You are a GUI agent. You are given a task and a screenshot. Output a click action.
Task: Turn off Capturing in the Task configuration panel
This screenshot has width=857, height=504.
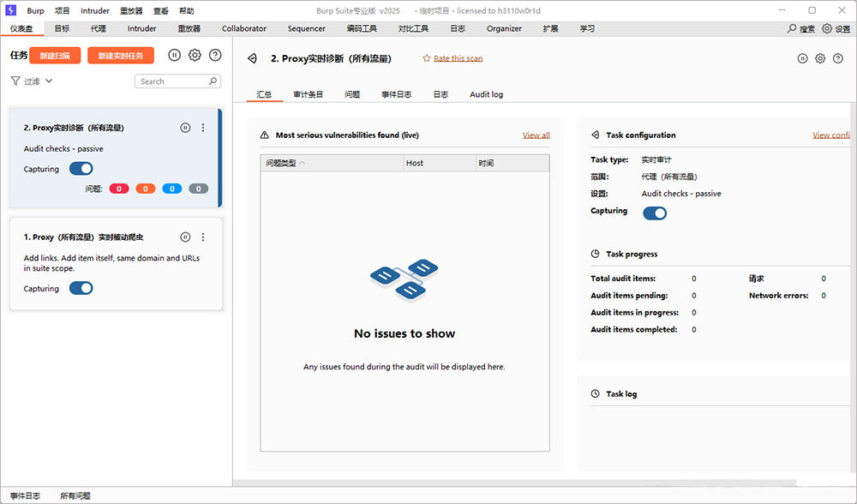pos(654,213)
